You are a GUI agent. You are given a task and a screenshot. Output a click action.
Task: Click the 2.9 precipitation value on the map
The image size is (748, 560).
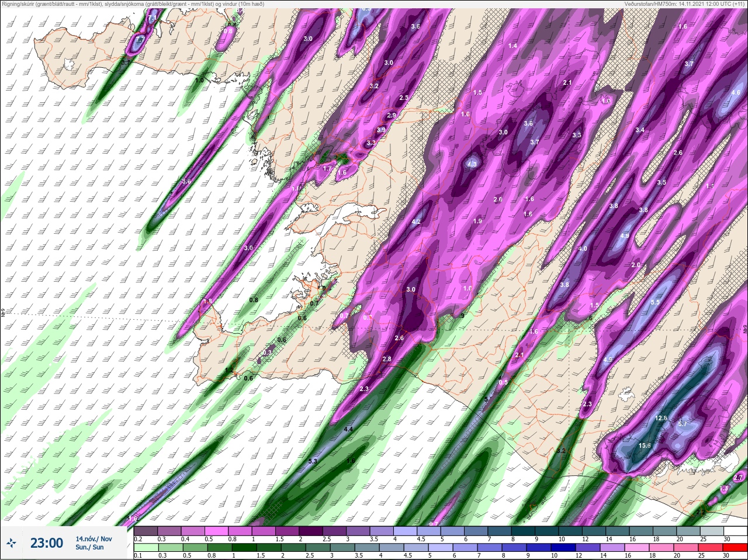tap(391, 115)
